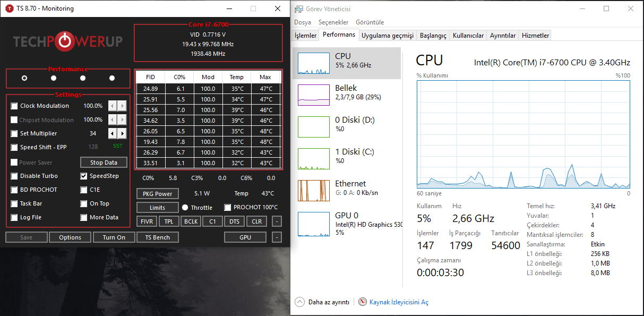This screenshot has height=316, width=644.
Task: Select the fourth Performance profile radio button
Action: pyautogui.click(x=112, y=78)
